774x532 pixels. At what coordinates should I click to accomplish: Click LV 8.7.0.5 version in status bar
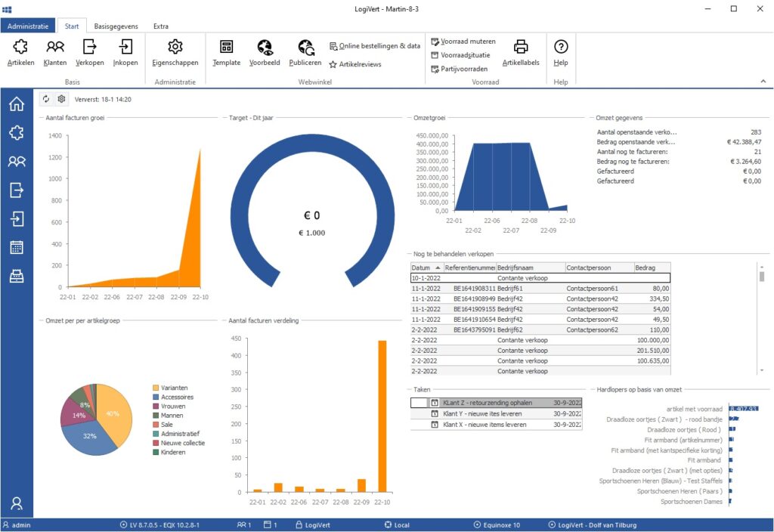coord(160,525)
